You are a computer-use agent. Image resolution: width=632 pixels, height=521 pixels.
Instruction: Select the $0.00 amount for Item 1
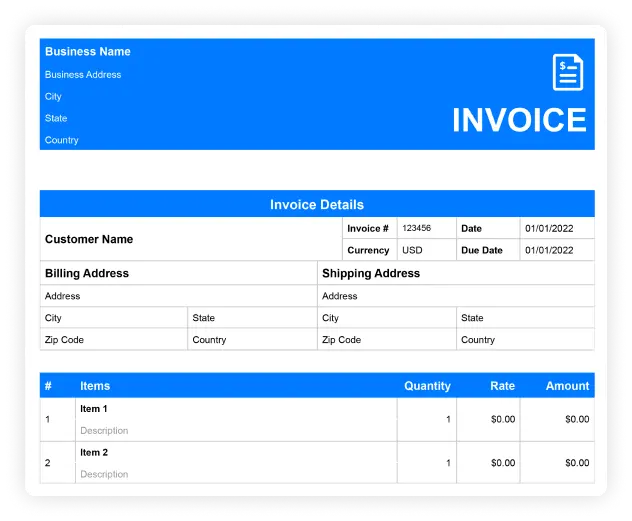point(577,419)
